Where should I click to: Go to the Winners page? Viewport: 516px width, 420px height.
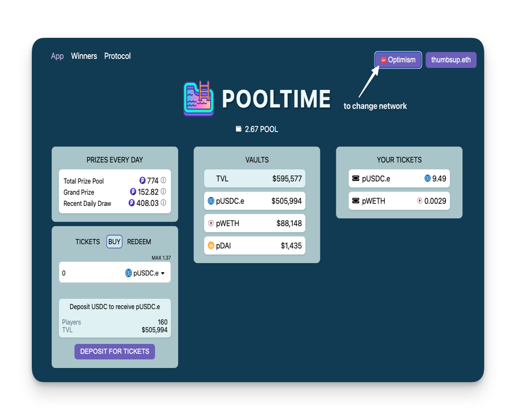pos(84,56)
